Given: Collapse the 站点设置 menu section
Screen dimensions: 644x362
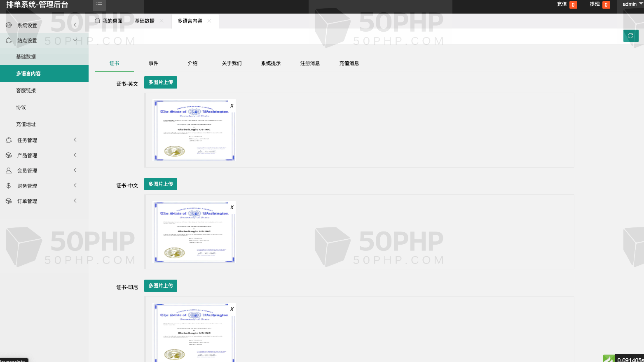Looking at the screenshot, I should click(x=75, y=40).
